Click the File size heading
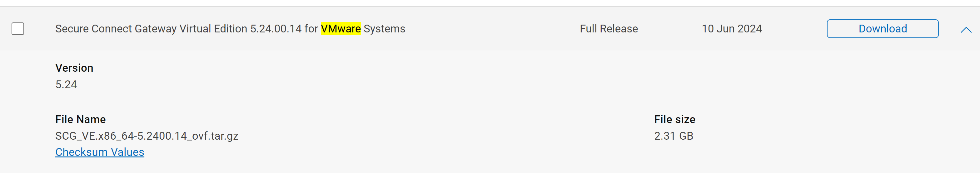This screenshot has height=173, width=980. point(674,119)
